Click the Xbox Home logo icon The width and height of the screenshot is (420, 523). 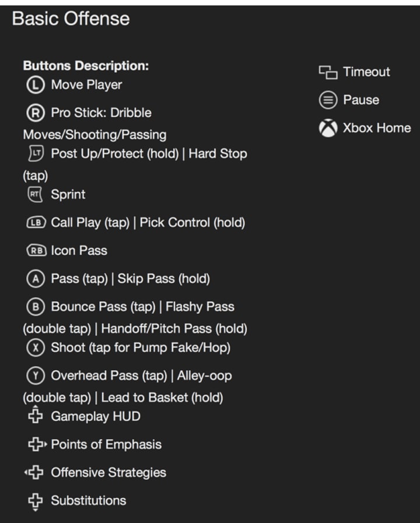328,128
